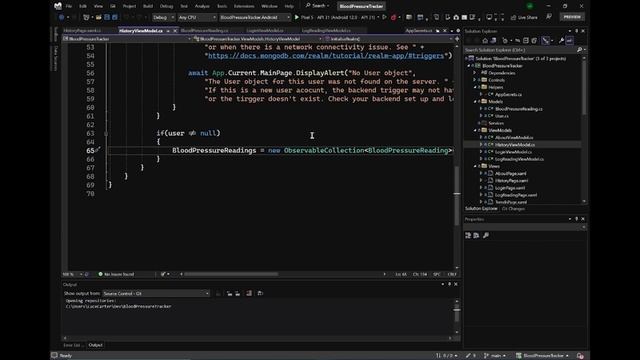Click Sync with Active Document icon

tap(518, 40)
